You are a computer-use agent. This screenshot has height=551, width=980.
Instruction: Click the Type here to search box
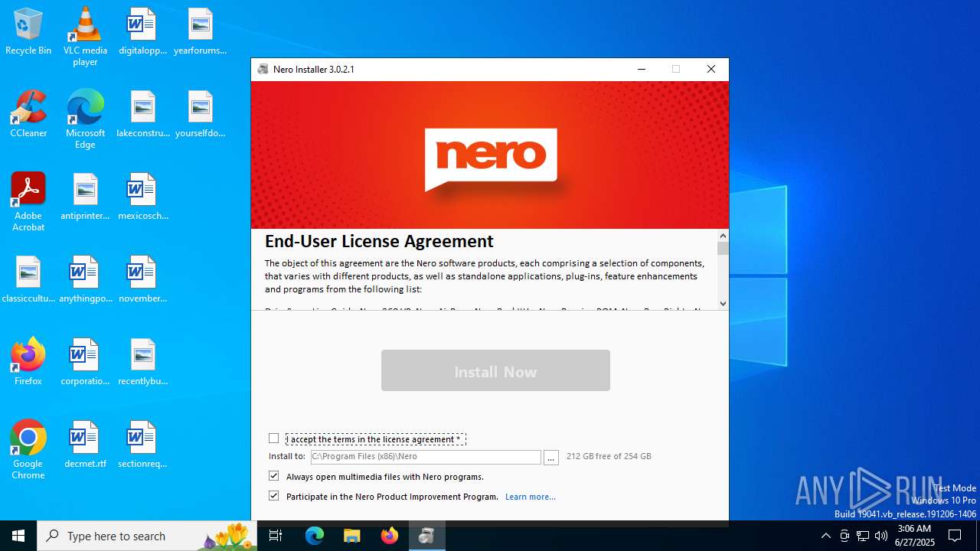pos(149,536)
